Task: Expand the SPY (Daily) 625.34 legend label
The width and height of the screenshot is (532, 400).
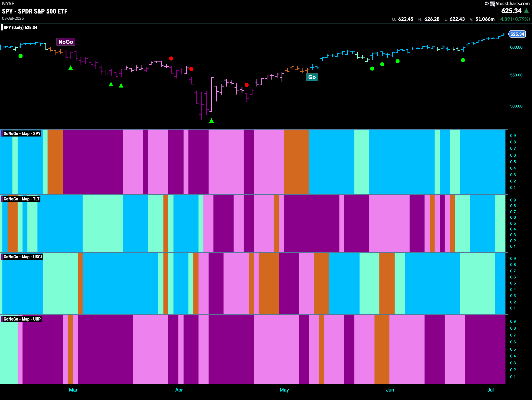Action: [20, 28]
